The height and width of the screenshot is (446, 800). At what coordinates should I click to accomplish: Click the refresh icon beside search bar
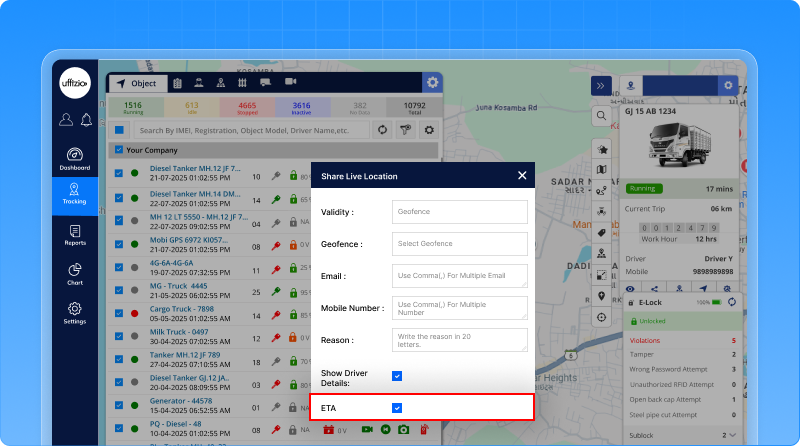(x=382, y=129)
